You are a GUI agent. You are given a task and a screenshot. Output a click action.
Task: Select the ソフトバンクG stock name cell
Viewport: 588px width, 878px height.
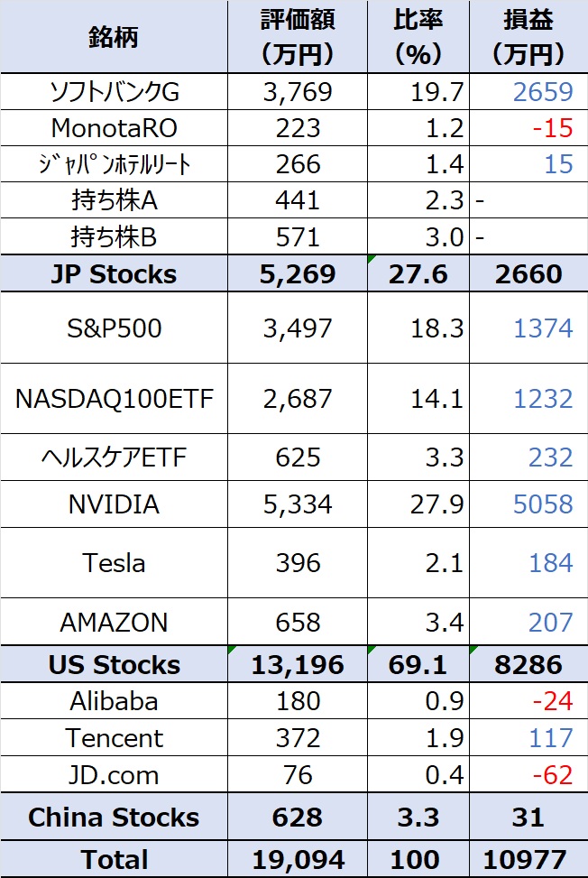[x=115, y=91]
